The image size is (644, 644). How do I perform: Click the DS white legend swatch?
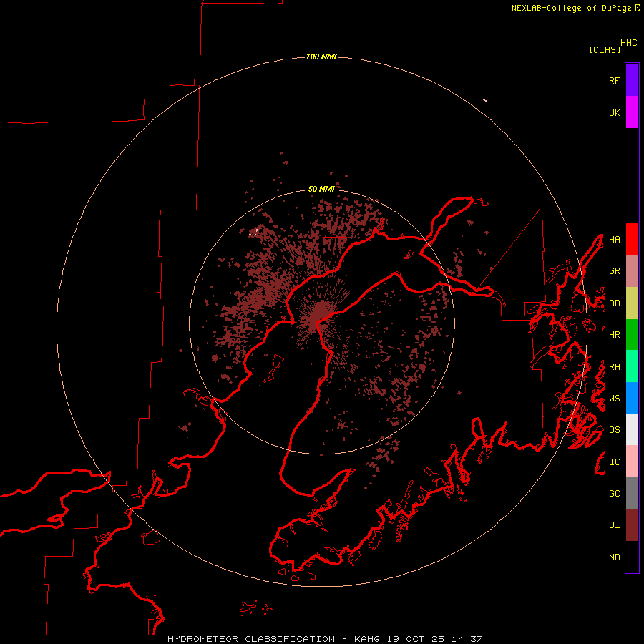tap(632, 429)
